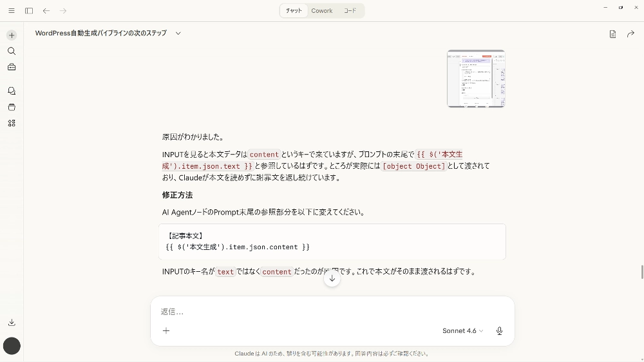Open the chats speech bubble icon
The width and height of the screenshot is (644, 362).
pos(12,91)
